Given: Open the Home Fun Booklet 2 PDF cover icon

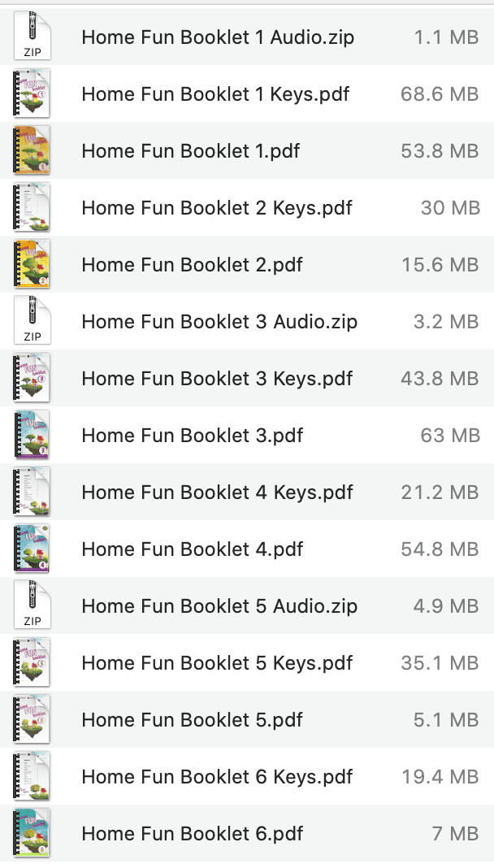Looking at the screenshot, I should [32, 264].
